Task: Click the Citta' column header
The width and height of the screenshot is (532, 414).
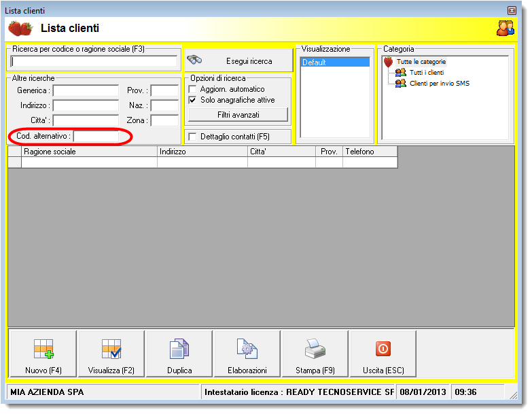Action: click(281, 152)
